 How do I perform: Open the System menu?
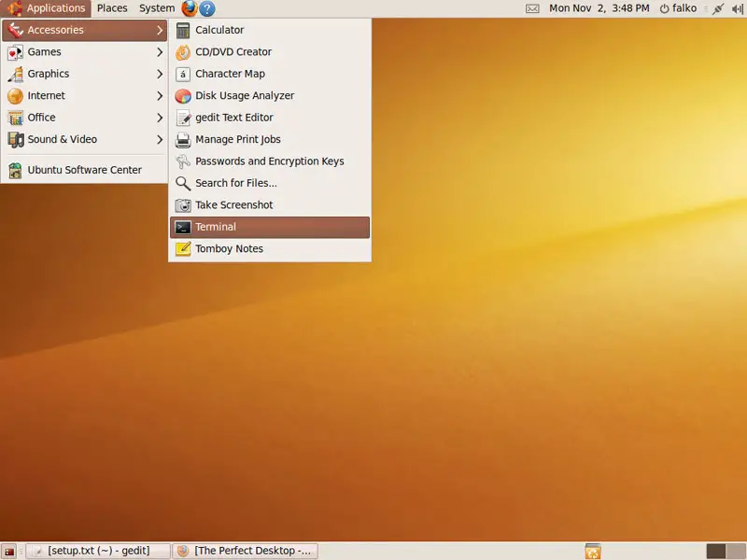point(157,8)
